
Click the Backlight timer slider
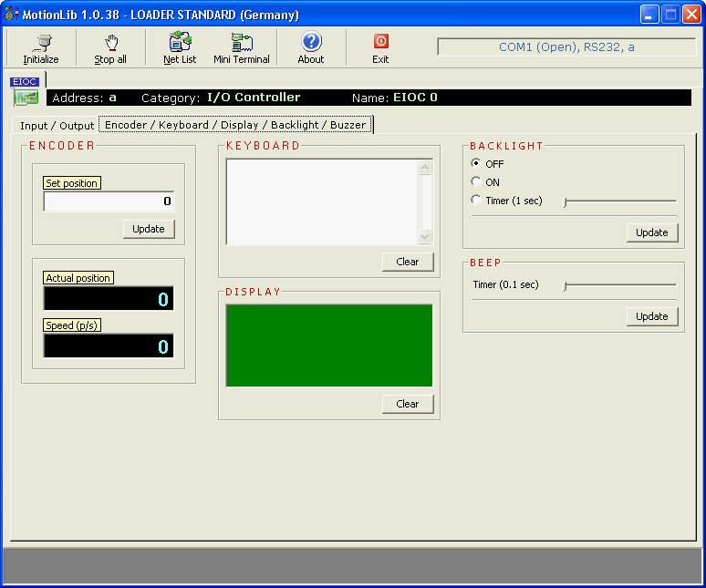click(x=620, y=201)
